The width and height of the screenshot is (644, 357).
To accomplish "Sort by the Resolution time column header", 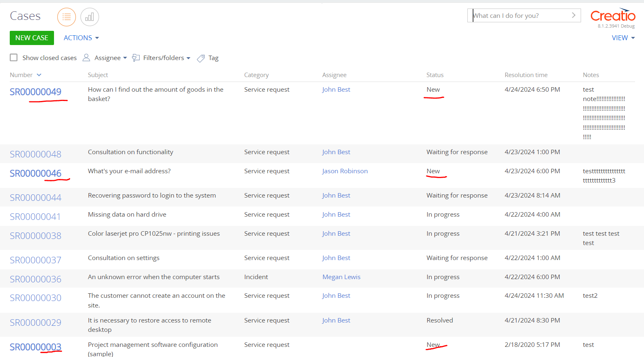I will [x=526, y=75].
